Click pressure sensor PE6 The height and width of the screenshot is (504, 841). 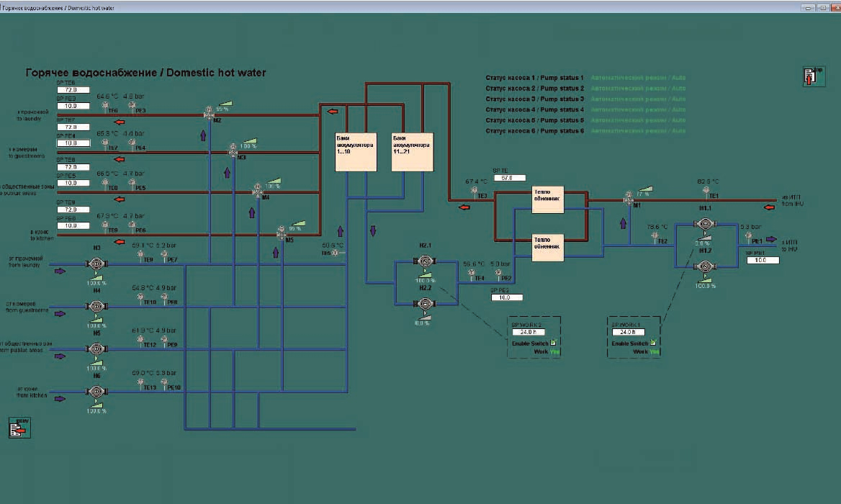pyautogui.click(x=132, y=226)
